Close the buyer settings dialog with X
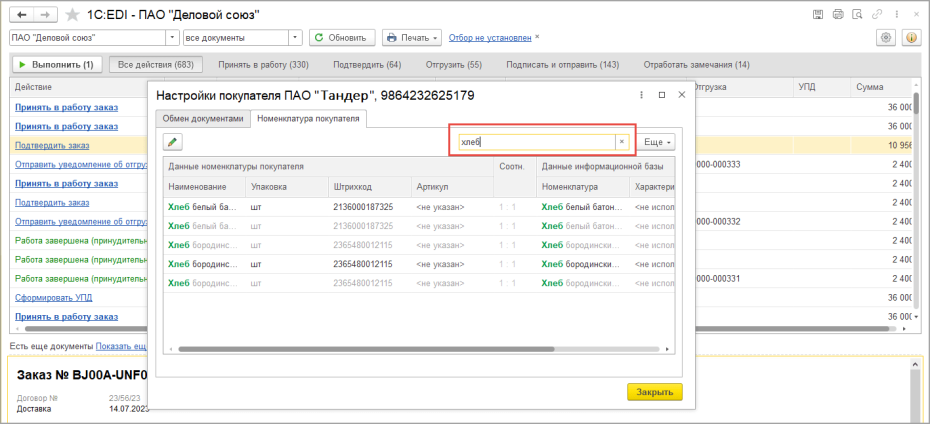 (x=681, y=95)
